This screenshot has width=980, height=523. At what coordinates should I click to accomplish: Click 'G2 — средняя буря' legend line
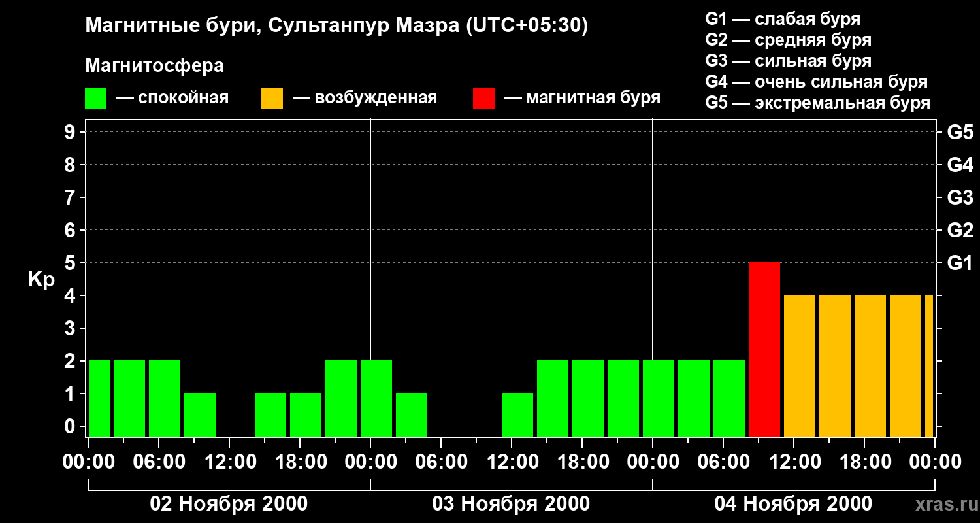(788, 40)
